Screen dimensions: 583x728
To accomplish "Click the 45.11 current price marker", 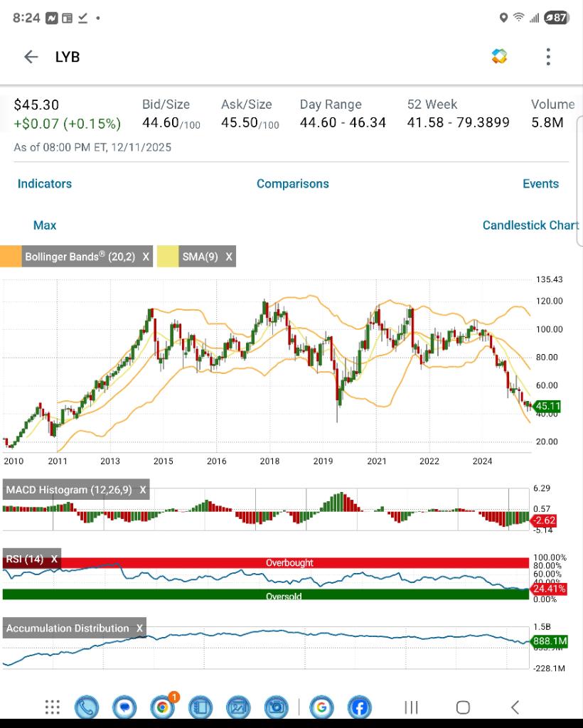I will 547,406.
